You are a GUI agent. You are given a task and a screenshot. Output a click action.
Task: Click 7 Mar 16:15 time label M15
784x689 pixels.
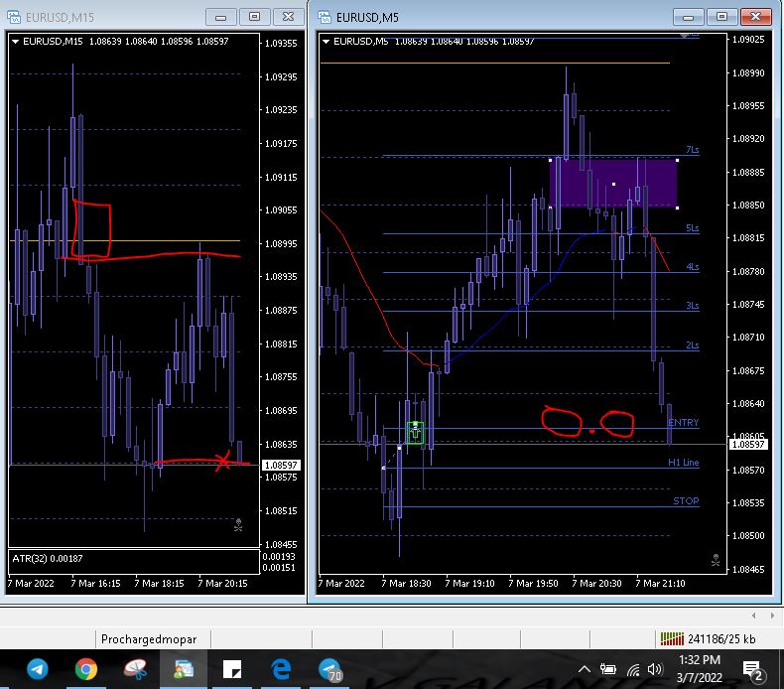[x=95, y=584]
